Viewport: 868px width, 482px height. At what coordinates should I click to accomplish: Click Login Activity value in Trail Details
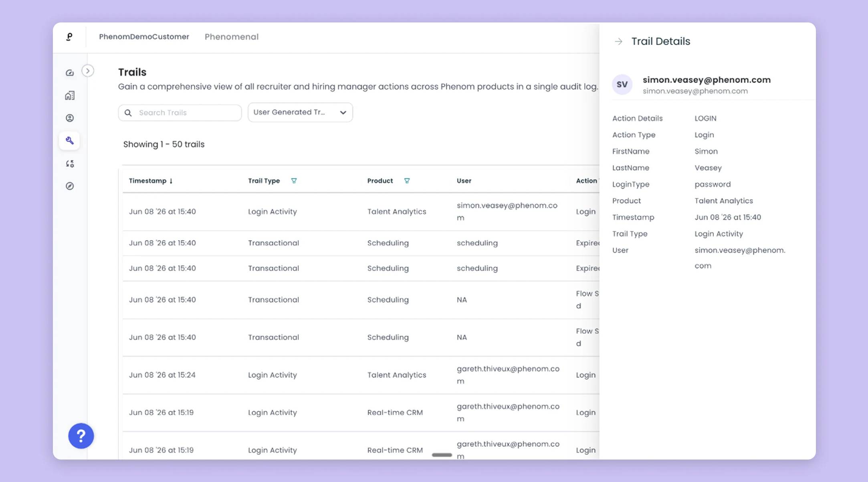point(719,234)
